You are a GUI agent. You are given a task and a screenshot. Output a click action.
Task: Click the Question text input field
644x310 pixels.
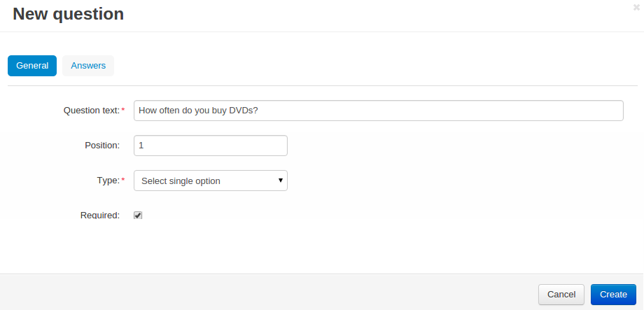pyautogui.click(x=378, y=111)
